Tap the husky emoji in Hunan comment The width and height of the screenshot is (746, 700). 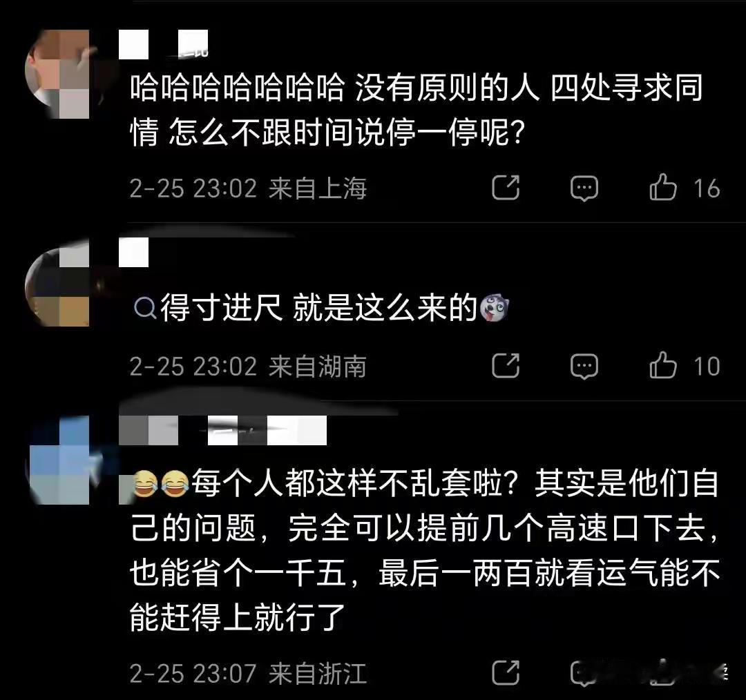(495, 308)
